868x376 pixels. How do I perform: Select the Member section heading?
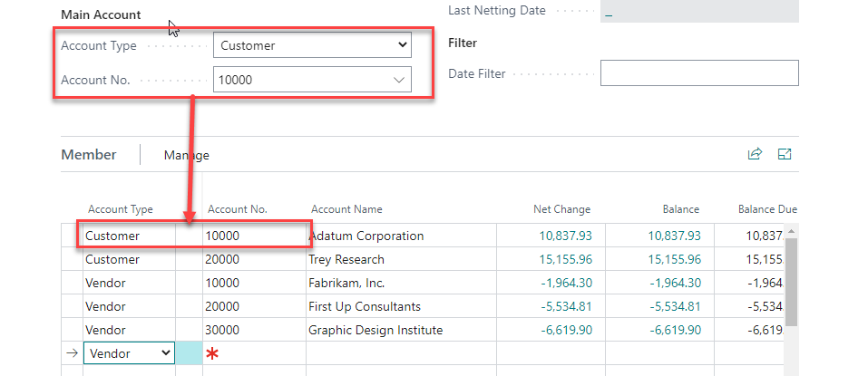[x=89, y=155]
